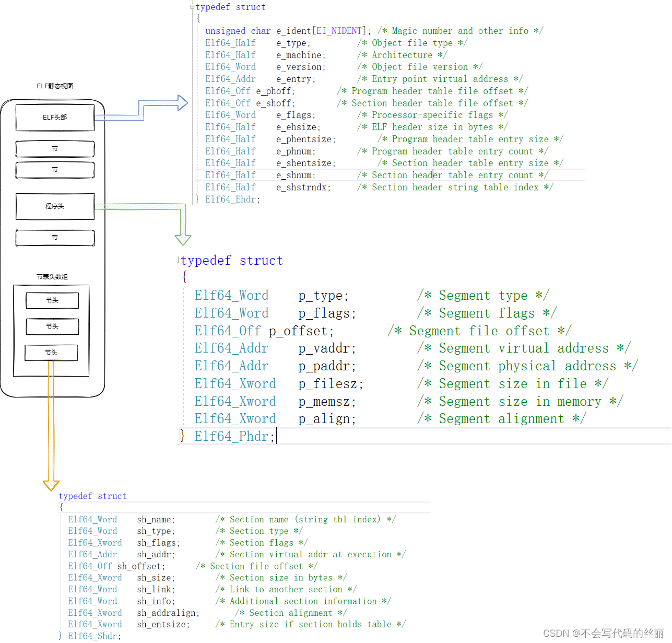Screen dimensions: 672x643
Task: Click the Elf64_Shdr struct name
Action: pyautogui.click(x=92, y=636)
